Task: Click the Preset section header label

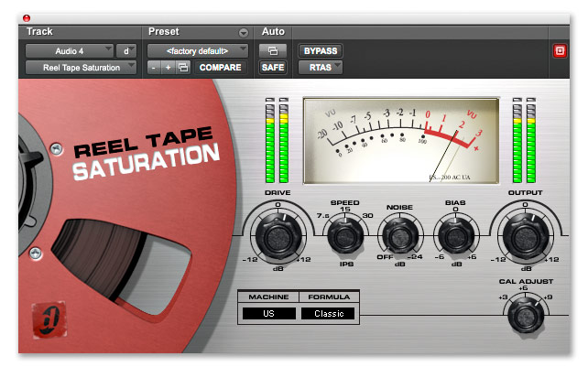Action: (164, 31)
